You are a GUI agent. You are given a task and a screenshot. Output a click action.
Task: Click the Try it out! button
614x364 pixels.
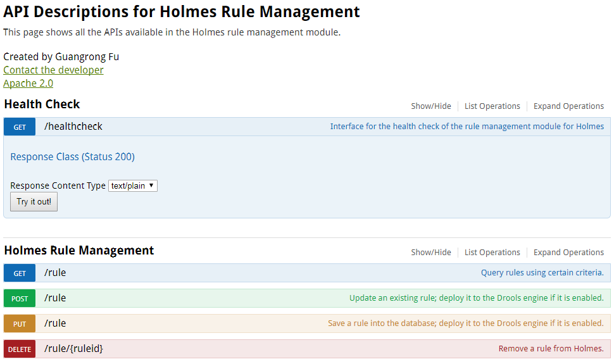34,202
